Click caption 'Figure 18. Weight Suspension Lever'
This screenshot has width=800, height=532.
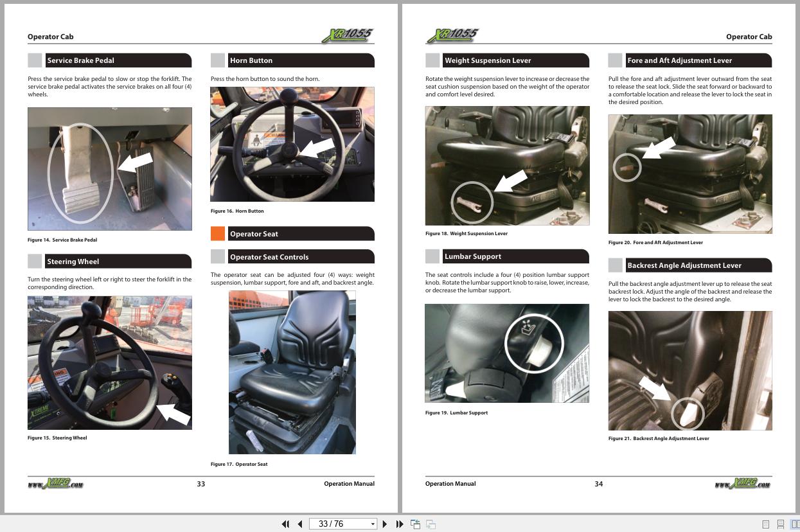pos(467,233)
